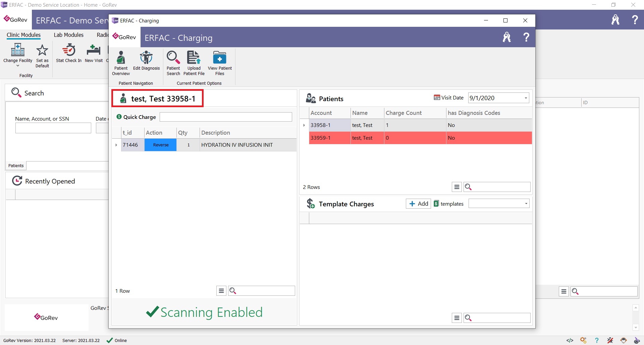This screenshot has height=345, width=644.
Task: Click the Reverse button for HYDRATION charge
Action: [161, 145]
